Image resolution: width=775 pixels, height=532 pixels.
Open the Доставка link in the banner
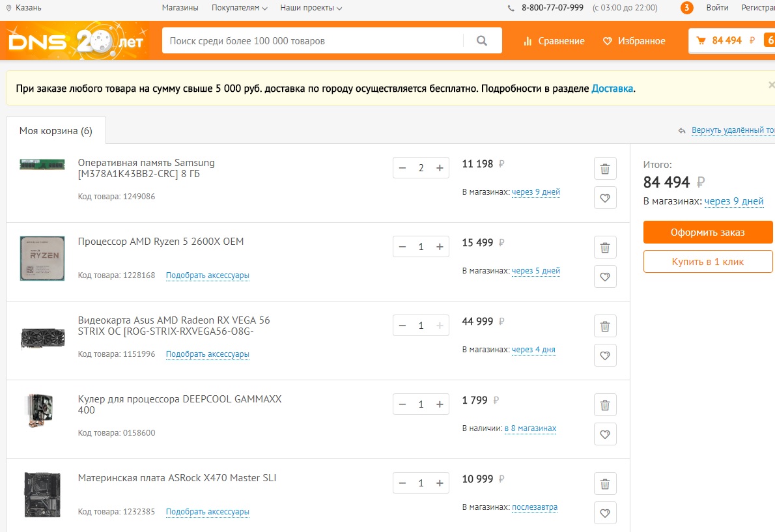pos(612,89)
